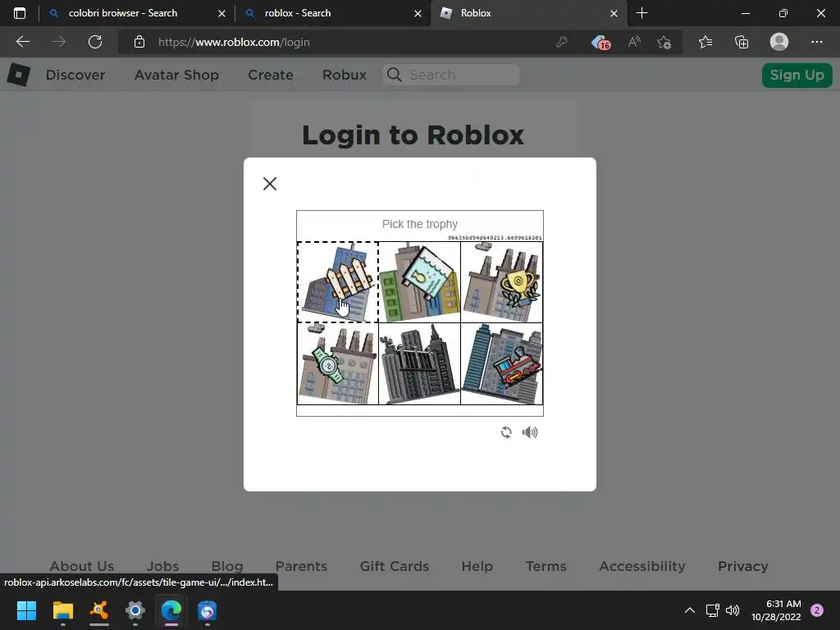Open the blue swirl browser taskbar icon
The width and height of the screenshot is (840, 630).
(x=208, y=610)
